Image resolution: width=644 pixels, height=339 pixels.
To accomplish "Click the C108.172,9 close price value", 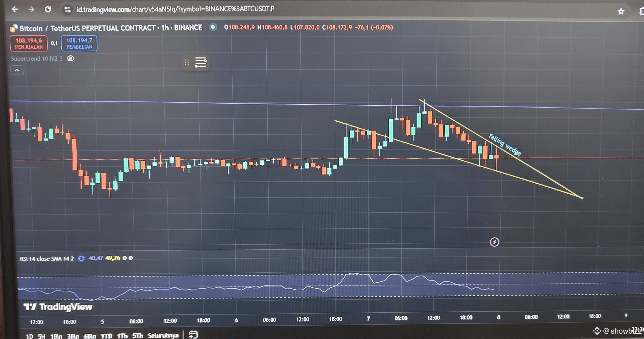I will pos(337,27).
